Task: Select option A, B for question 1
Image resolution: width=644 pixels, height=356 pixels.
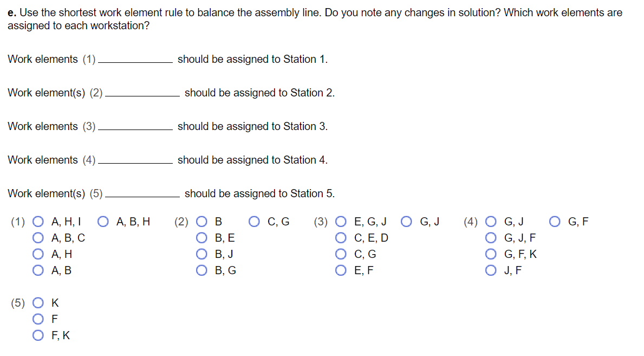Action: 37,270
